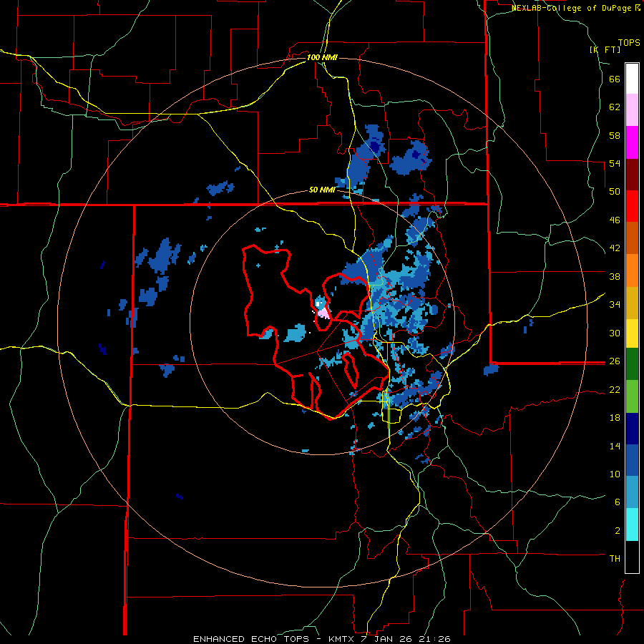The width and height of the screenshot is (644, 644).
Task: Click the cyan legend swatch
Action: (x=632, y=525)
